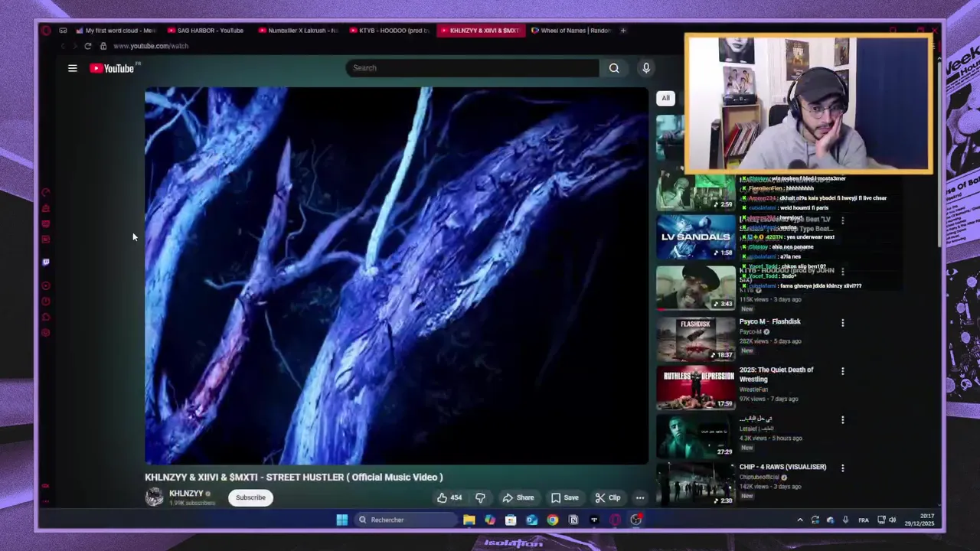980x551 pixels.
Task: Click Opera GX logo menu button
Action: coord(46,31)
